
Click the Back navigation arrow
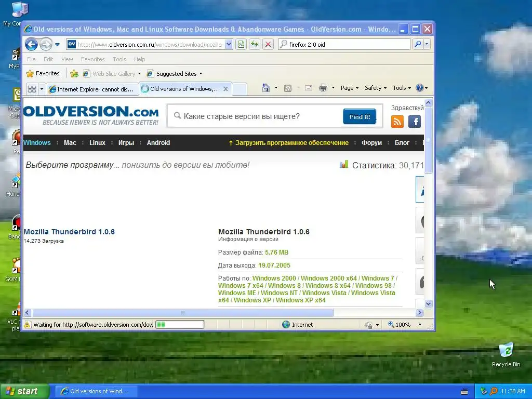pos(31,44)
